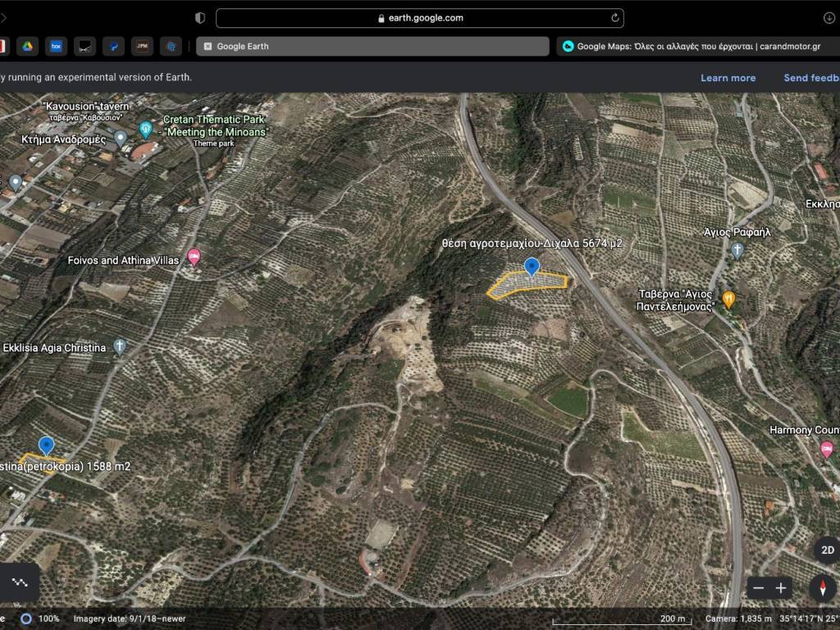Click the Learn more link
This screenshot has height=630, width=840.
coord(728,78)
